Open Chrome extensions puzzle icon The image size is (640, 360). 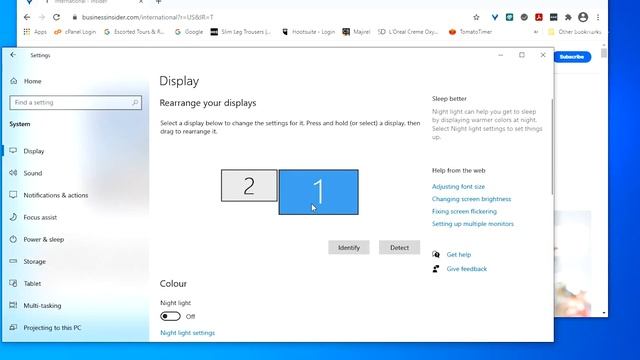(568, 17)
